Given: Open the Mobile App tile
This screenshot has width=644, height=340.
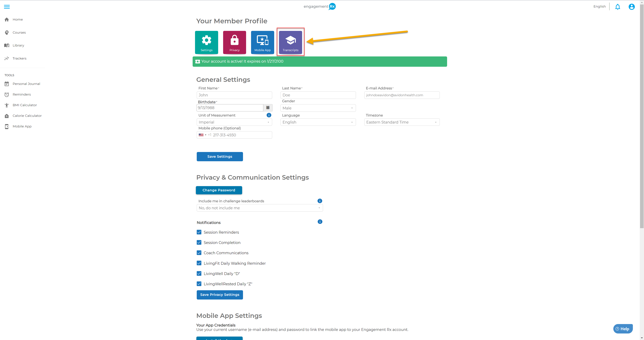Looking at the screenshot, I should (x=262, y=42).
